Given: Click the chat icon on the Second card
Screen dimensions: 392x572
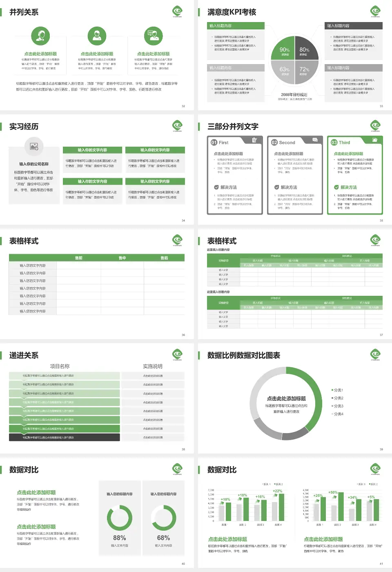Looking at the screenshot, I should pyautogui.click(x=314, y=140).
